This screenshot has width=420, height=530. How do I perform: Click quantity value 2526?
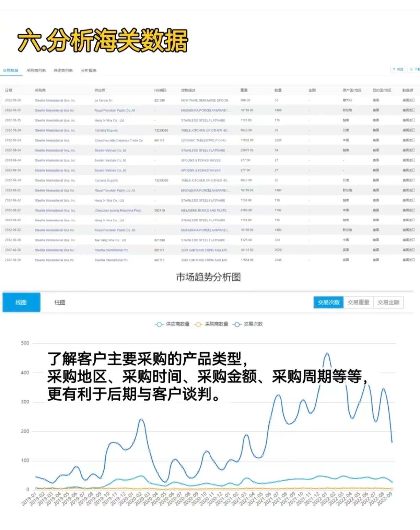coord(278,140)
